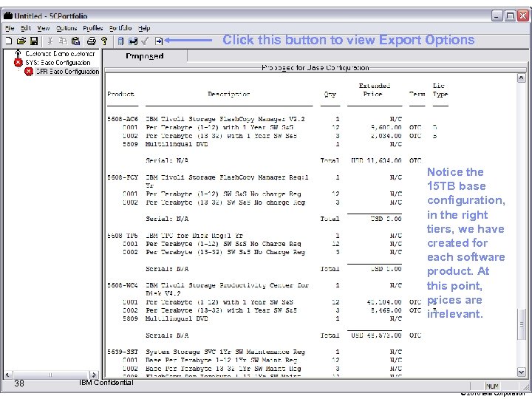Click product code 5608-AC6
The width and height of the screenshot is (532, 399).
[x=123, y=119]
